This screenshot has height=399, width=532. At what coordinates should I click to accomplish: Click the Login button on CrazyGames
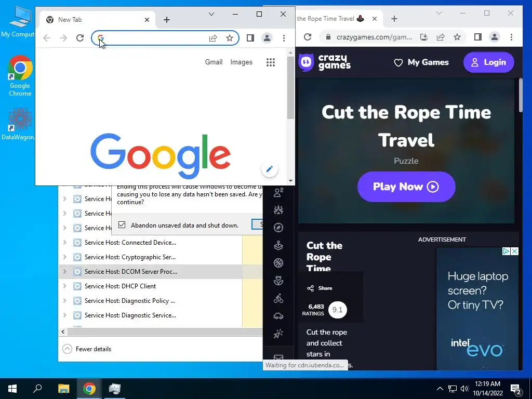488,62
